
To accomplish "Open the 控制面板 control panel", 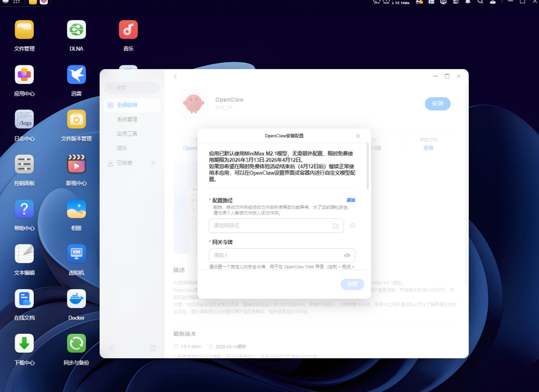I will click(x=24, y=164).
